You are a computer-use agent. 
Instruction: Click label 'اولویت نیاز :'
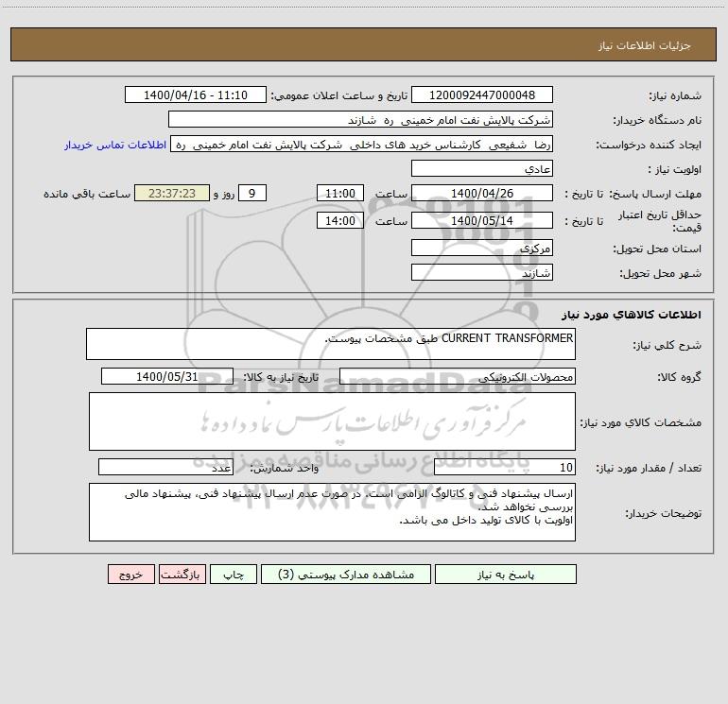pyautogui.click(x=675, y=169)
